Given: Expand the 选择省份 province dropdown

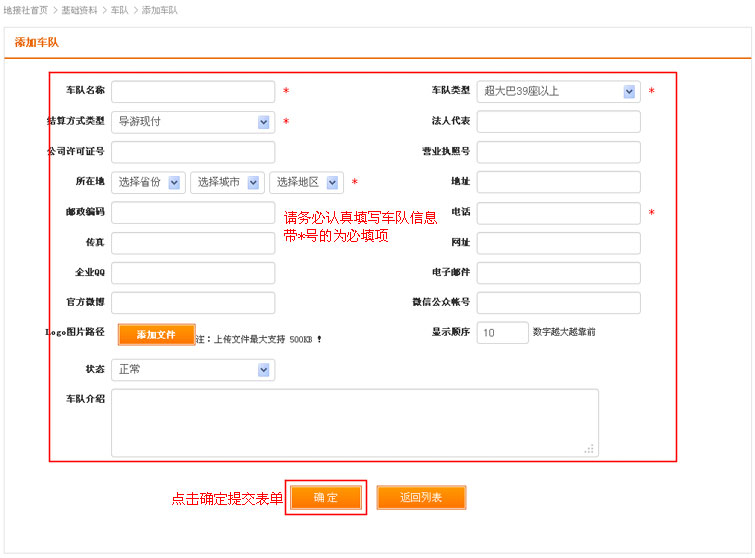Looking at the screenshot, I should pos(148,182).
